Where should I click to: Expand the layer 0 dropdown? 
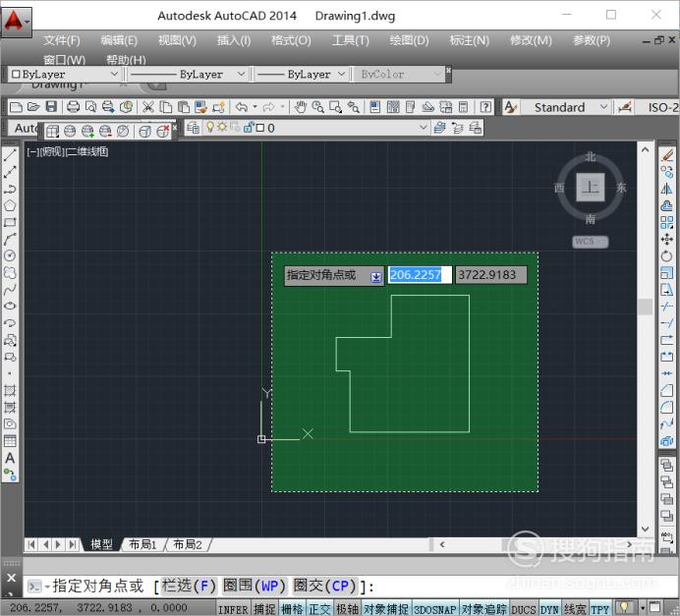(x=424, y=128)
